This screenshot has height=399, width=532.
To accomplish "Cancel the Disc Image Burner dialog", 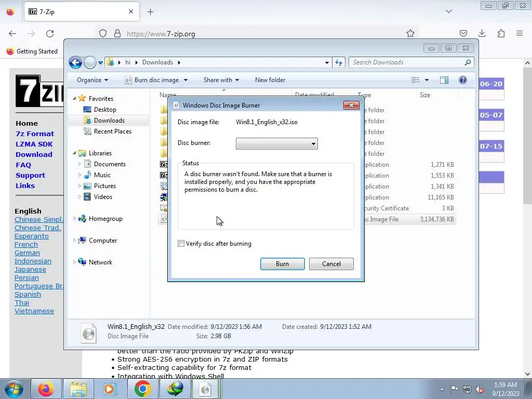I will pyautogui.click(x=331, y=264).
